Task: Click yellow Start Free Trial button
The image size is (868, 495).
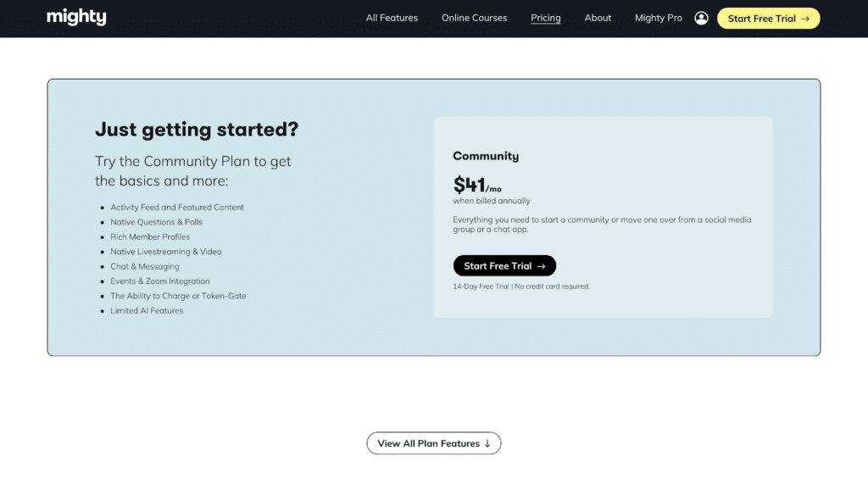Action: (x=768, y=19)
